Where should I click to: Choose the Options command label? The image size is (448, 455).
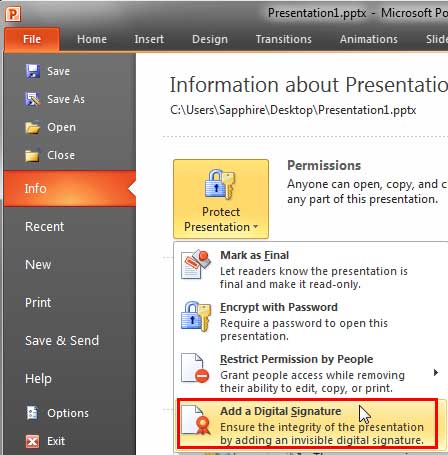(x=68, y=413)
